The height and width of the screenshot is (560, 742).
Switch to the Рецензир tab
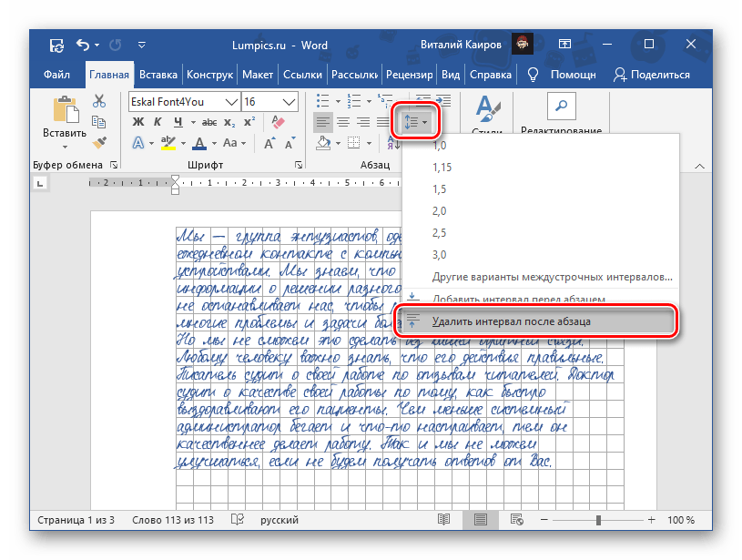(409, 75)
